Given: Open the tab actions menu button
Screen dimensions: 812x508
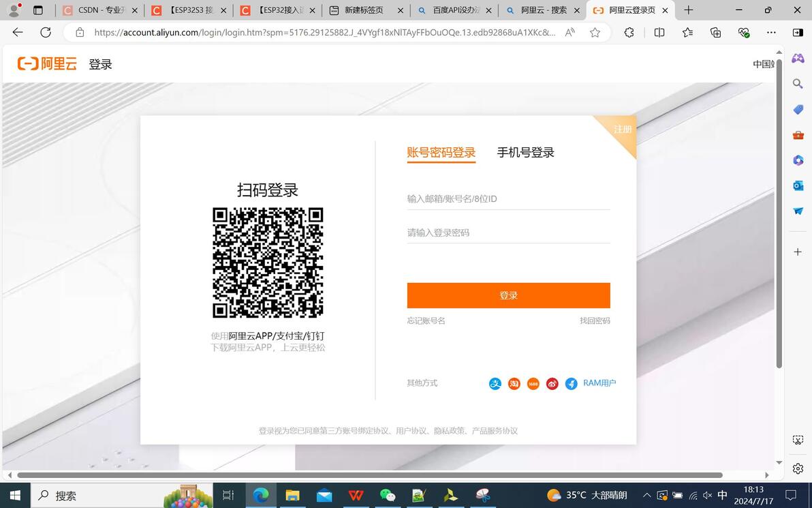Looking at the screenshot, I should point(37,10).
